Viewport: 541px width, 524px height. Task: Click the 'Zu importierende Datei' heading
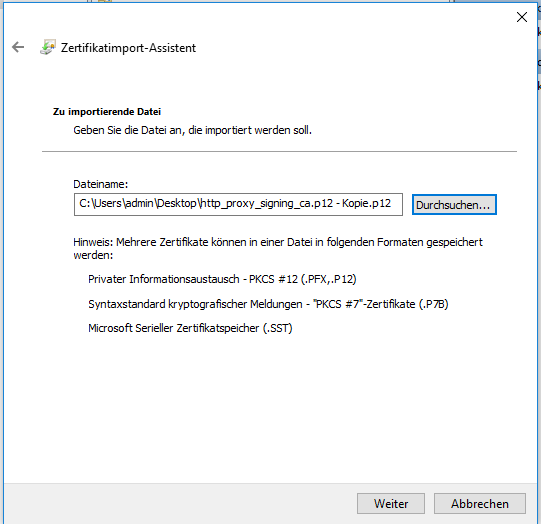107,112
